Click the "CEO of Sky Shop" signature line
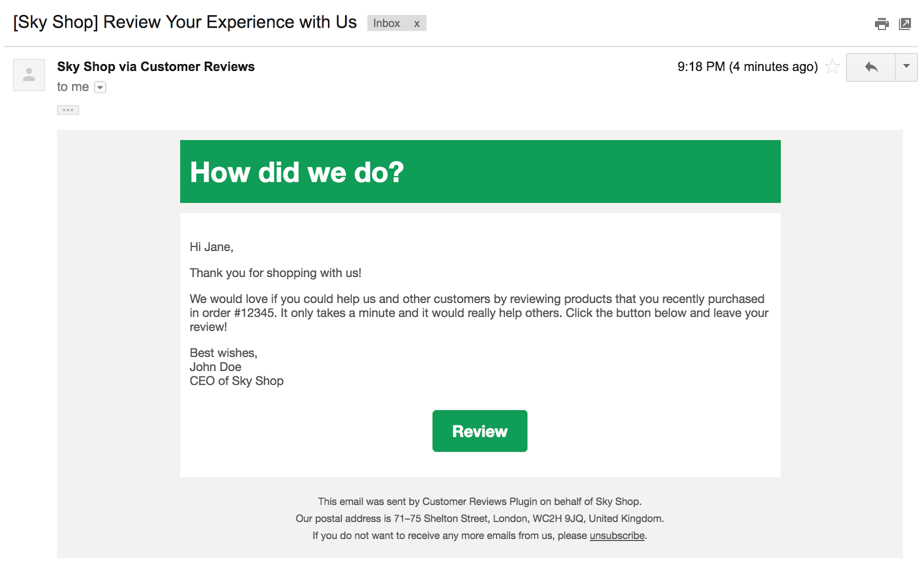 (x=237, y=381)
